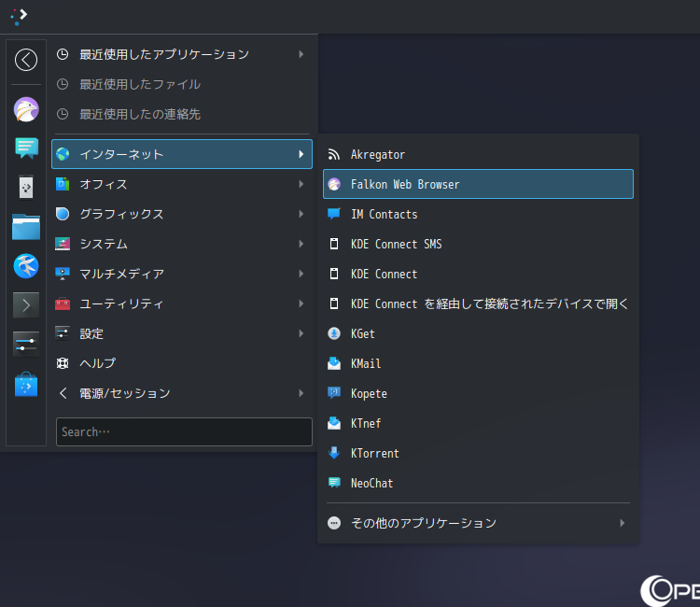This screenshot has height=607, width=700.
Task: Launch Konqueror from the favorites sidebar
Action: (26, 266)
